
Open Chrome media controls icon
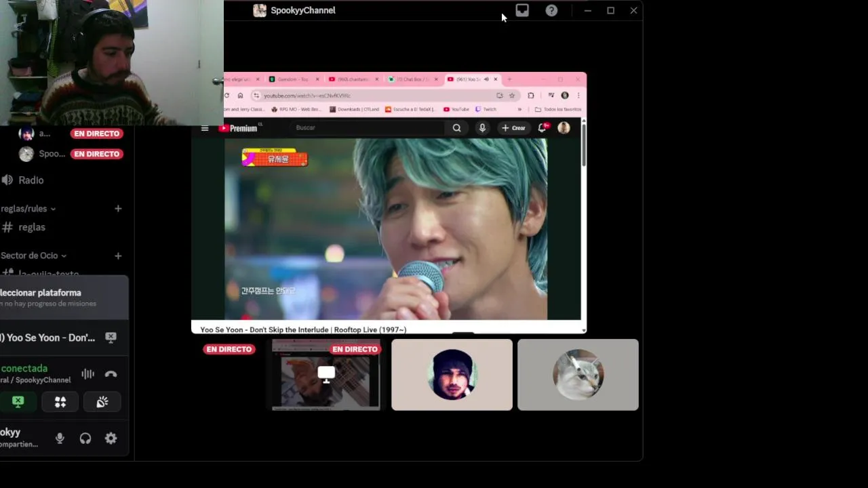coord(551,96)
